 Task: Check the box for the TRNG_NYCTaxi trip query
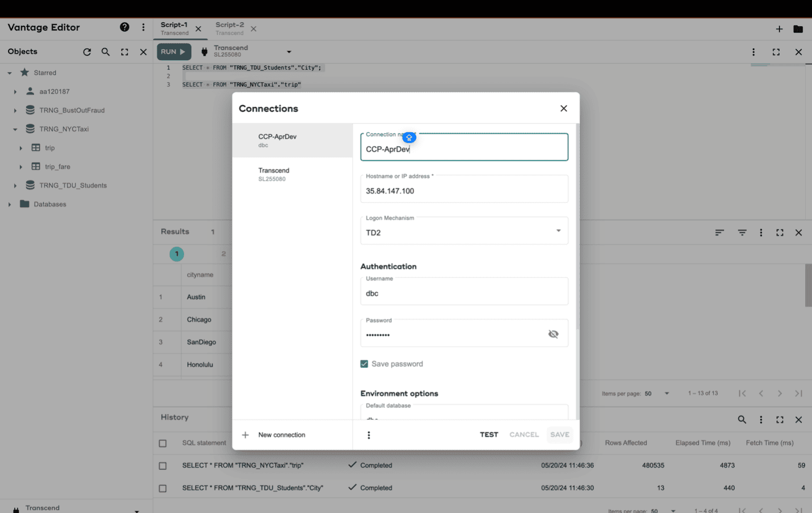pos(163,466)
